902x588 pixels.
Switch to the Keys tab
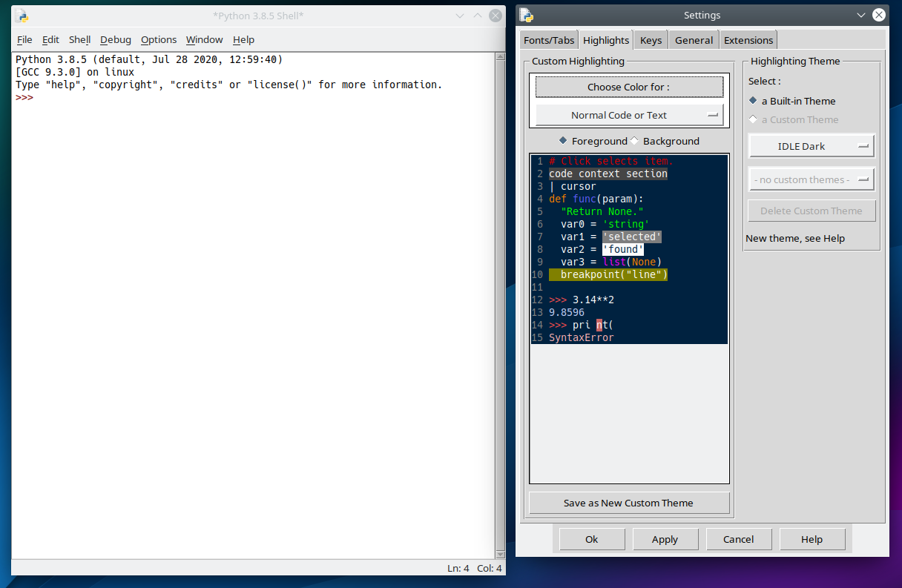click(651, 40)
